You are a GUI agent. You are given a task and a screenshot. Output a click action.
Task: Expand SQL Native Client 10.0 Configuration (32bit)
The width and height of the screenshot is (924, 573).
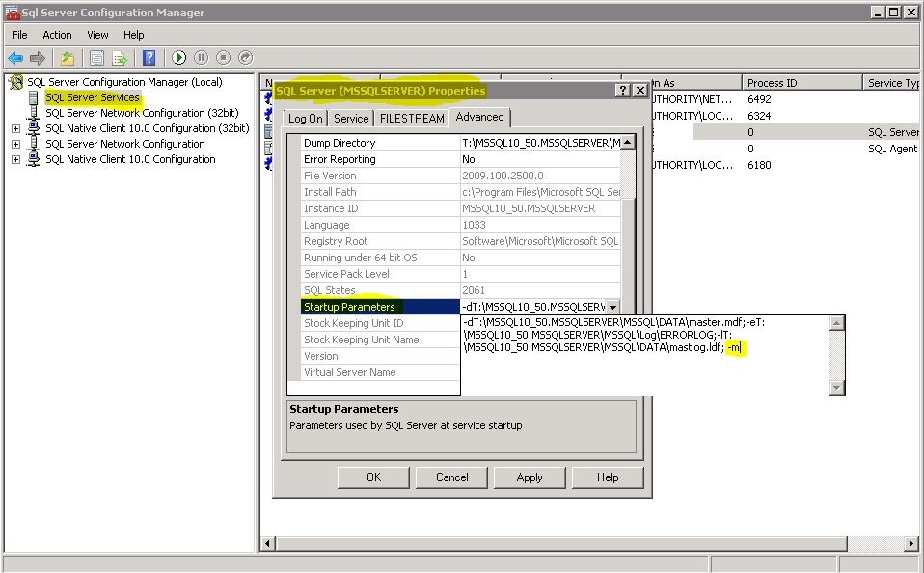pos(15,128)
